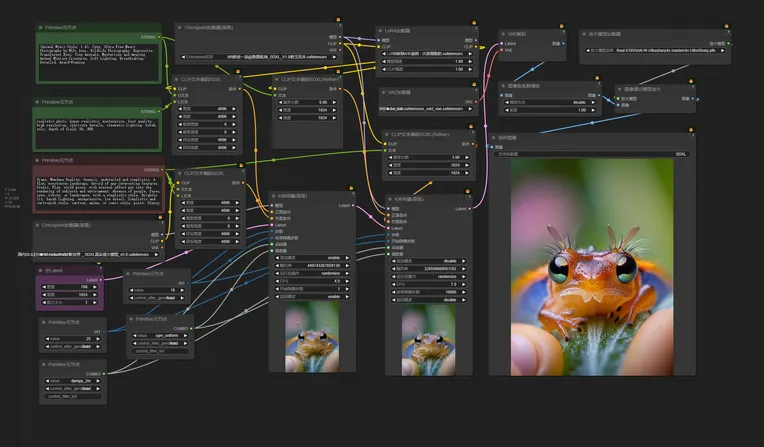764x447 pixels.
Task: Collapse the sgm_uniform Primitive node
Action: pos(131,319)
